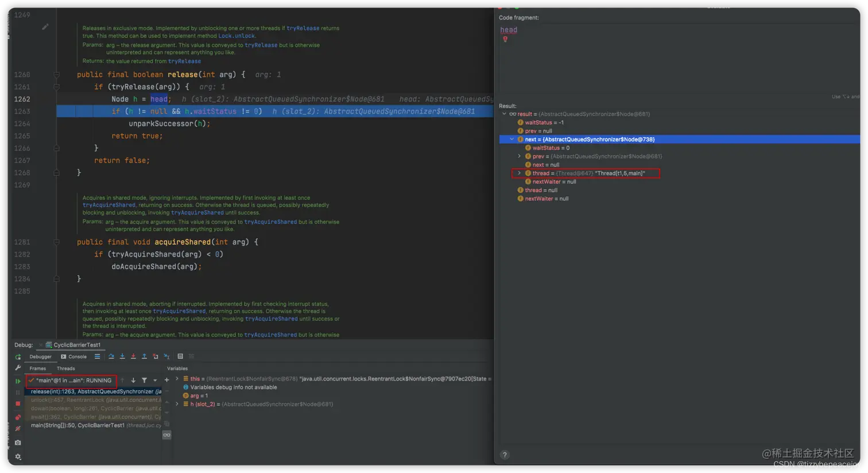Select frame unlock():457 ReentrantLock
The height and width of the screenshot is (473, 868).
tap(95, 400)
